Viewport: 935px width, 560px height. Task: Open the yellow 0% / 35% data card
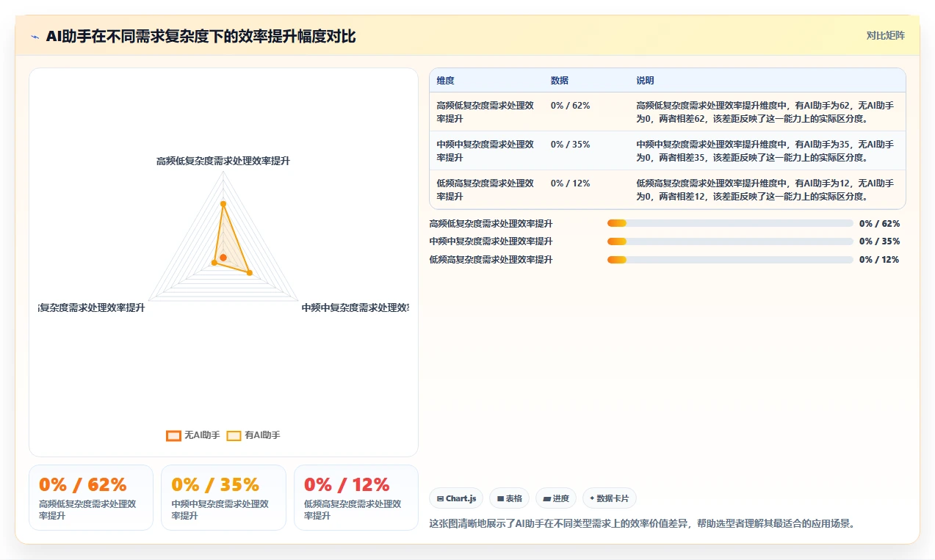click(223, 498)
